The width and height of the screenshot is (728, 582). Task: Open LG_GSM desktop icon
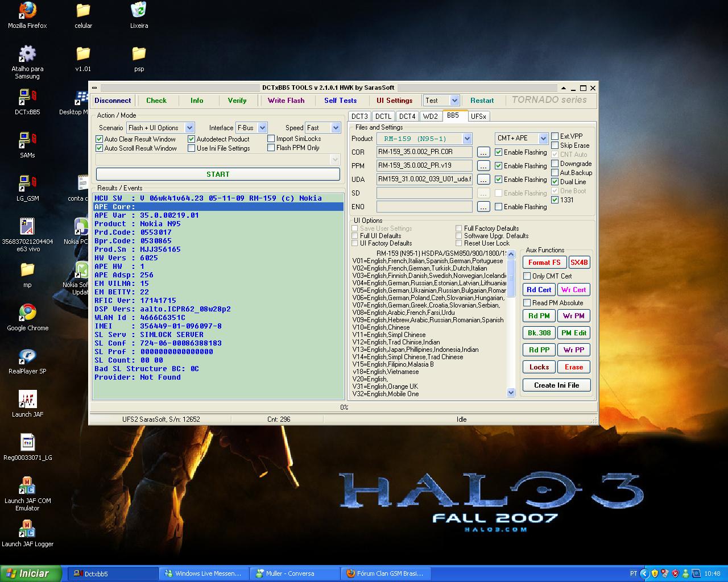pyautogui.click(x=27, y=188)
